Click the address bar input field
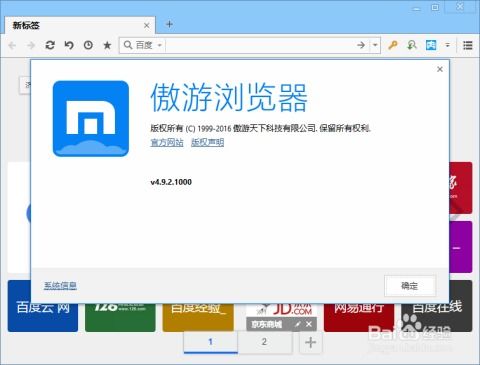The width and height of the screenshot is (480, 365). [260, 45]
